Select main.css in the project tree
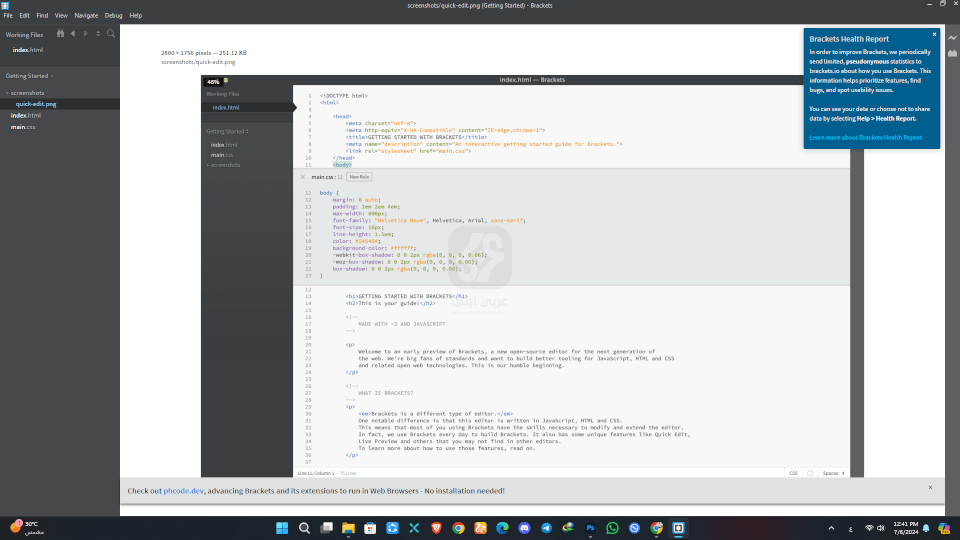 [x=23, y=127]
